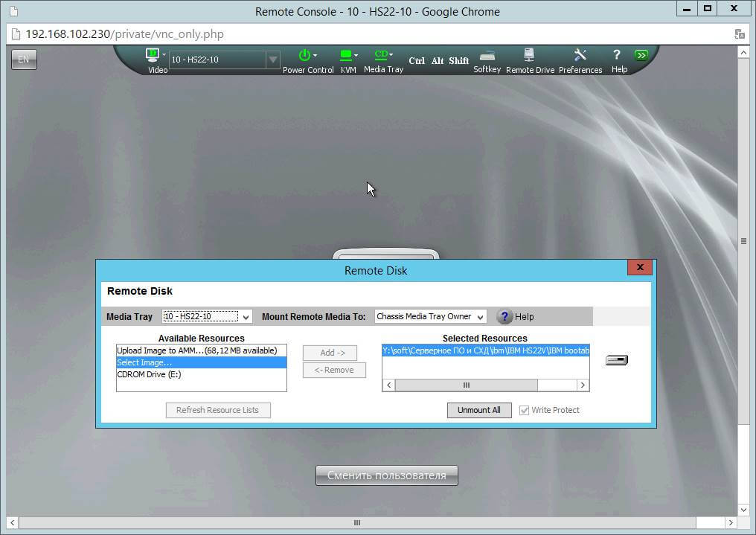
Task: Click the drive icon beside Selected Resources
Action: (x=617, y=360)
